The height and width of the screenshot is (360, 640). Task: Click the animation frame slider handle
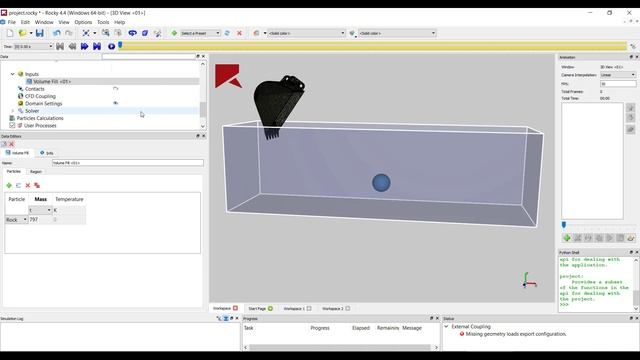[564, 225]
